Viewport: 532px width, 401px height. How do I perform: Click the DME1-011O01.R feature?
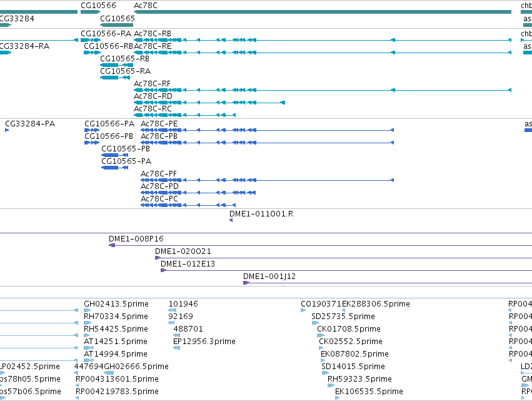[x=231, y=220]
